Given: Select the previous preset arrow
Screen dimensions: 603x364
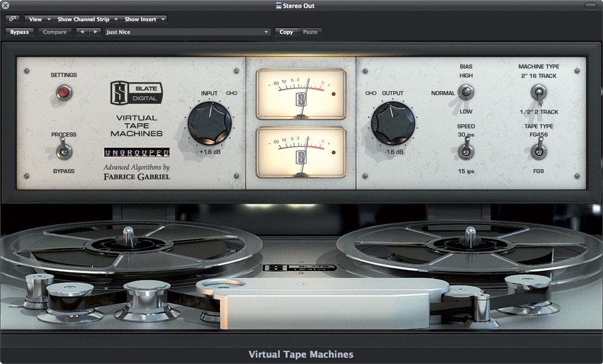Looking at the screenshot, I should 81,32.
